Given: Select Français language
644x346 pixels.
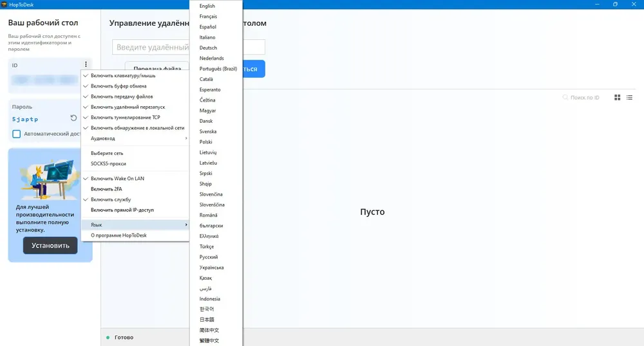Looking at the screenshot, I should coord(216,16).
